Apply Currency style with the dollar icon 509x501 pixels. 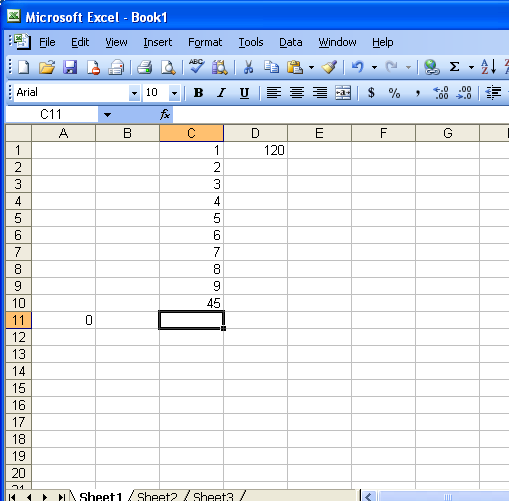[x=371, y=93]
